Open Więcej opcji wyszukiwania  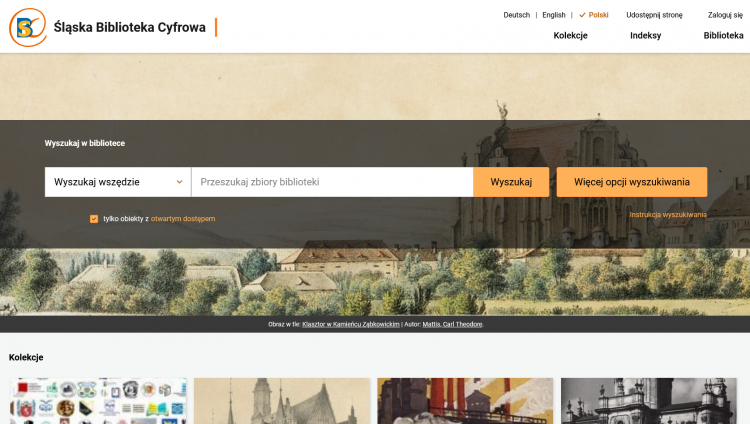632,182
